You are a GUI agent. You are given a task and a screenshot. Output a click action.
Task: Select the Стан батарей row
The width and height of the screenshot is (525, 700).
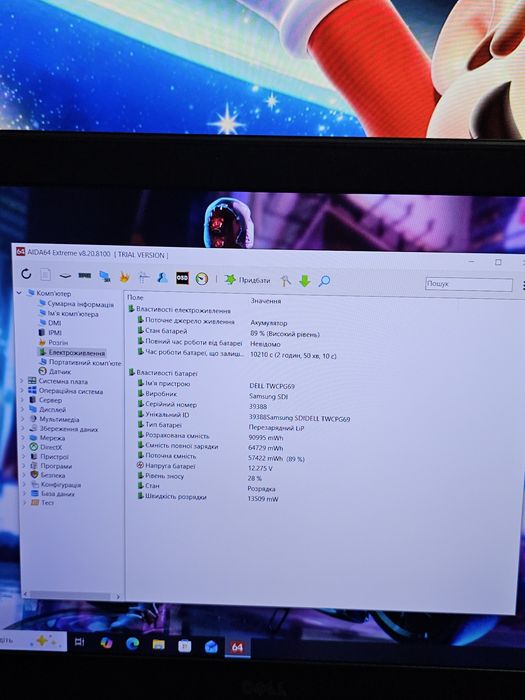162,331
